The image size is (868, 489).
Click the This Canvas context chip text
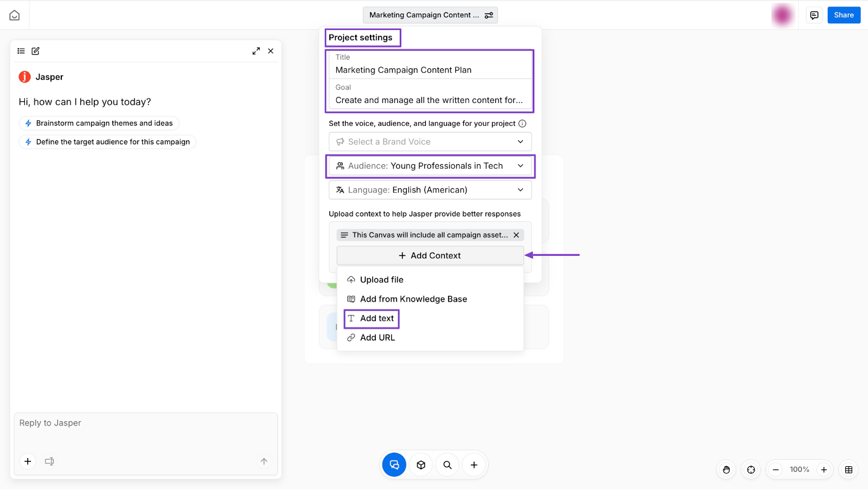click(430, 235)
